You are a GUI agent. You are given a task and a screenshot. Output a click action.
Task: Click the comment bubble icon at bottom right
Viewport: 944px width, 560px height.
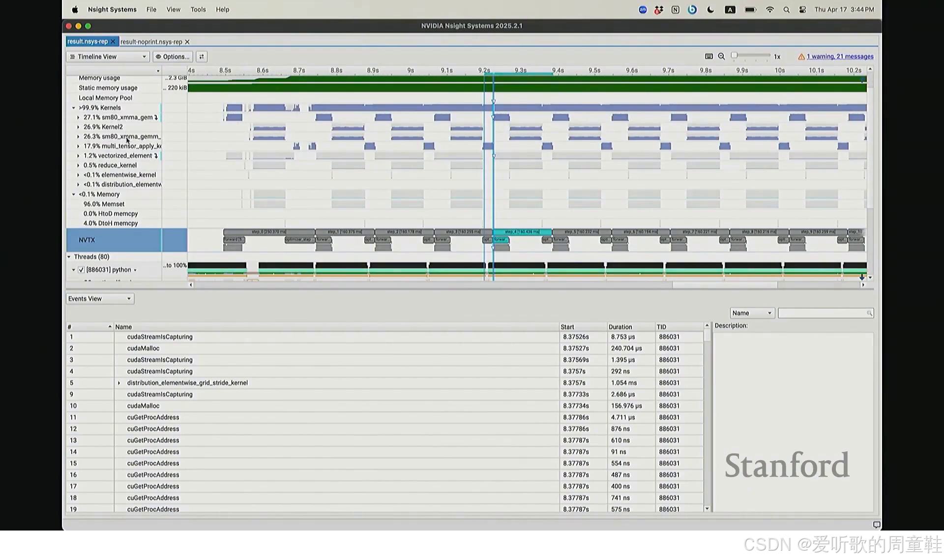click(x=876, y=525)
